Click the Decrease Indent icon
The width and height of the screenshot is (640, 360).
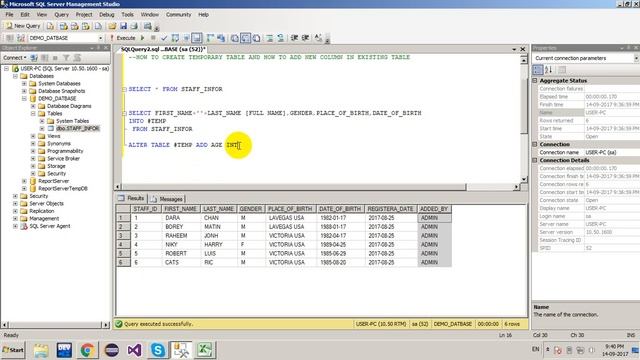pyautogui.click(x=294, y=38)
